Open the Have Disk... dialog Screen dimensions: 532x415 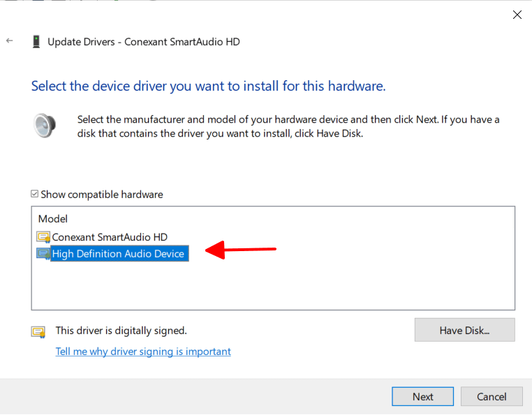pos(464,330)
